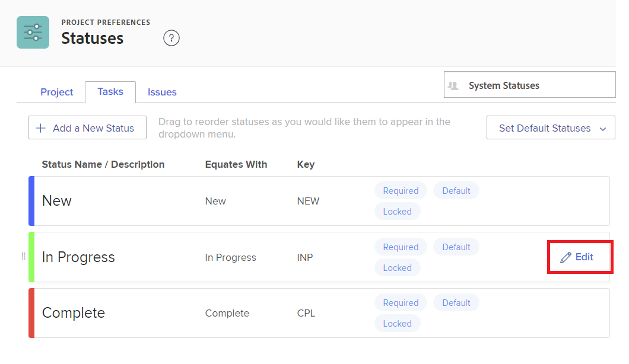Open the help question mark icon
629x364 pixels.
point(171,39)
